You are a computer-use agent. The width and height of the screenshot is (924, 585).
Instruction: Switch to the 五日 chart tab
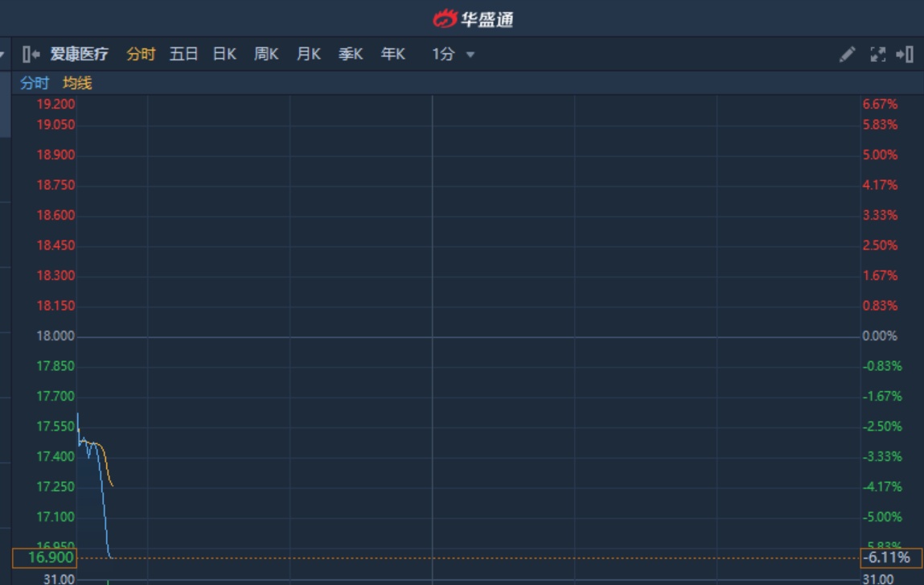click(183, 54)
